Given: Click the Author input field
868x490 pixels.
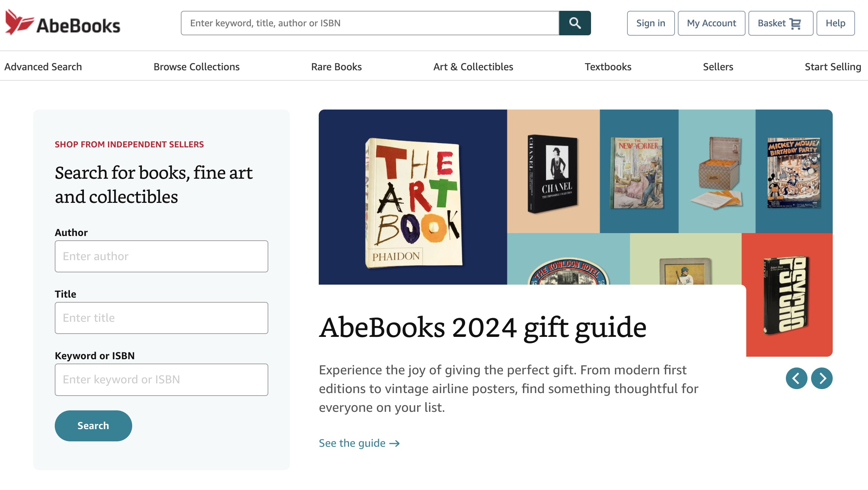Looking at the screenshot, I should coord(162,256).
